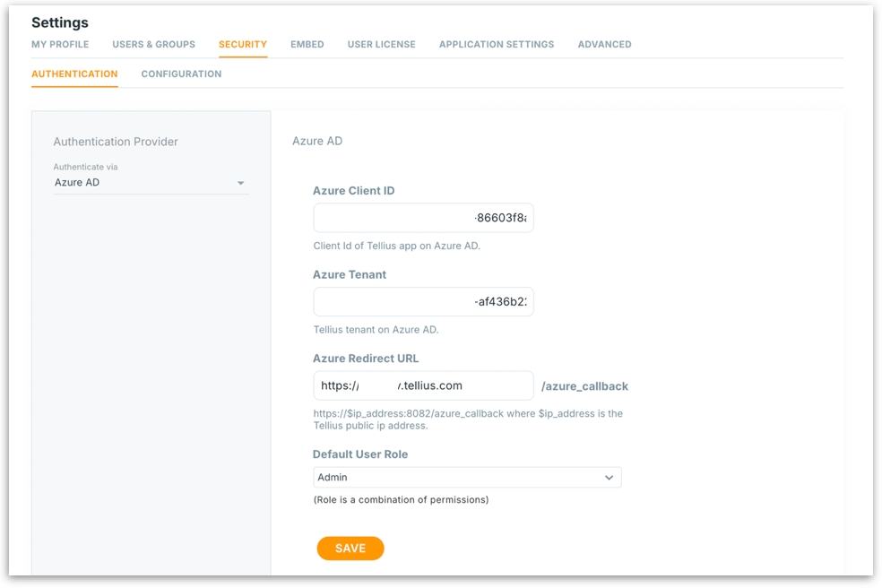Open the My Profile tab

60,44
